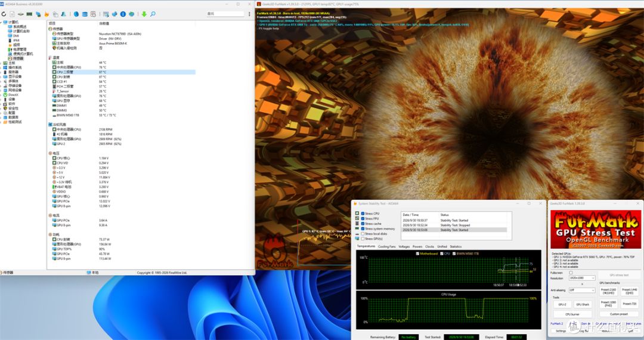The width and height of the screenshot is (644, 340).
Task: Open the report page icon in AIDA64 toolbar
Action: [x=12, y=14]
